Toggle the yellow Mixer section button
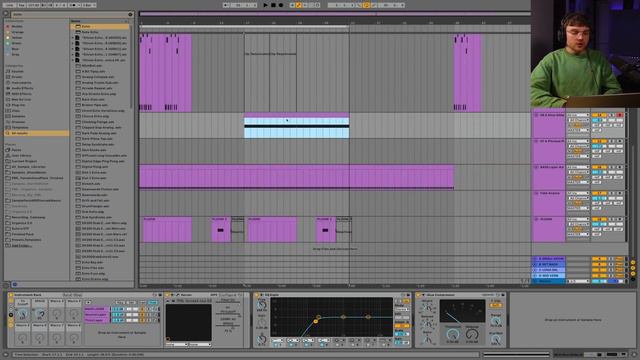 click(633, 273)
